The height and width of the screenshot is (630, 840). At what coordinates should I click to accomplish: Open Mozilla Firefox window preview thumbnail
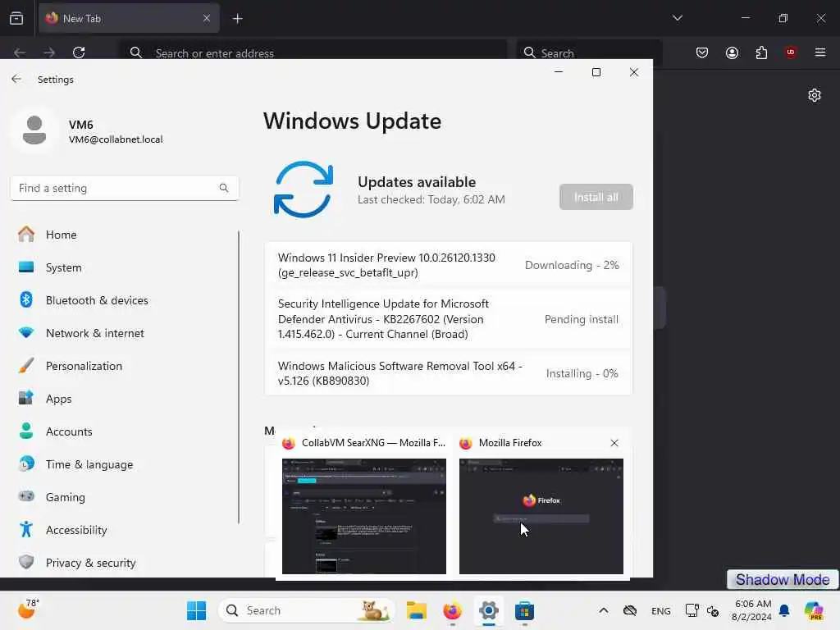541,516
